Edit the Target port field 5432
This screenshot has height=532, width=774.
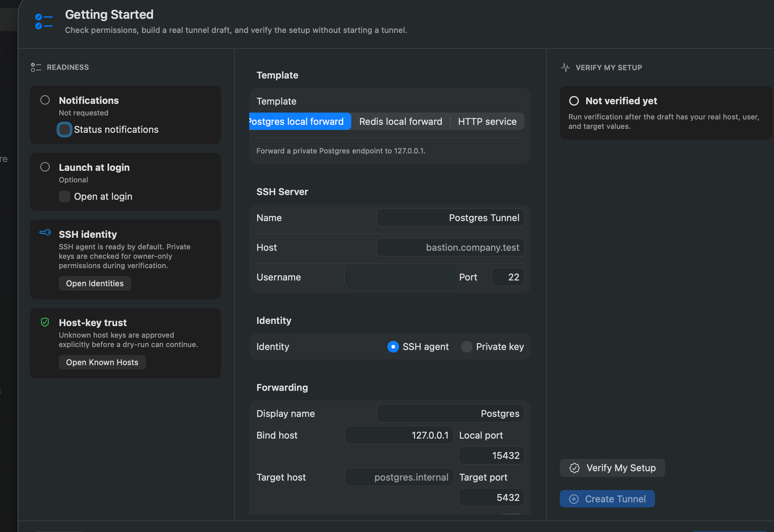tap(491, 498)
